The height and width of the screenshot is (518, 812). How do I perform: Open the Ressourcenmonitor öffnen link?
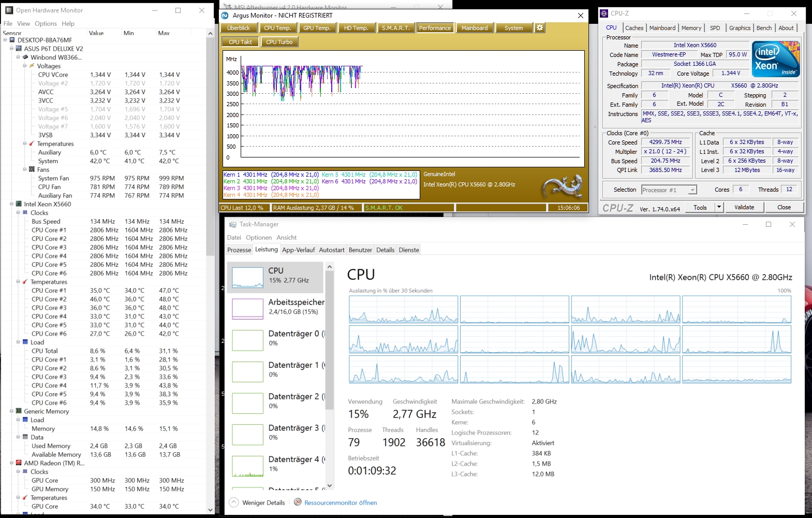(x=341, y=502)
